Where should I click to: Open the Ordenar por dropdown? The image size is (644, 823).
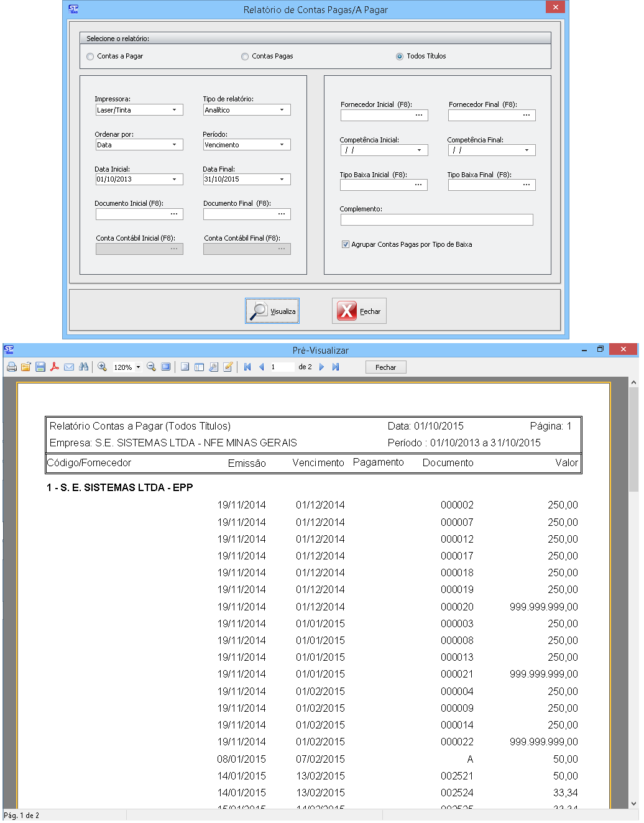point(174,145)
